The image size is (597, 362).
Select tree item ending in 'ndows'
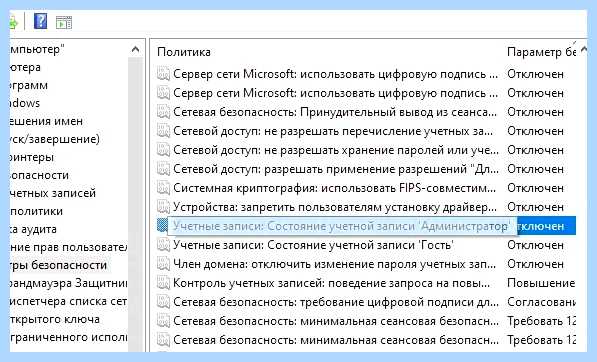(25, 103)
